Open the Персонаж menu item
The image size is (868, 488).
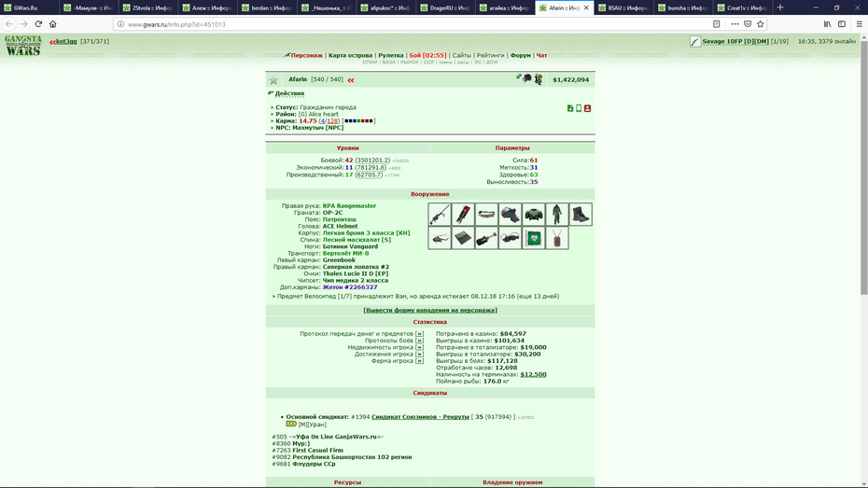point(307,55)
